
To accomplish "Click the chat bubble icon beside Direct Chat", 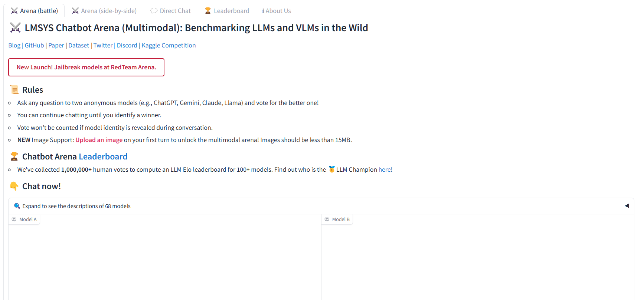I will tap(153, 10).
